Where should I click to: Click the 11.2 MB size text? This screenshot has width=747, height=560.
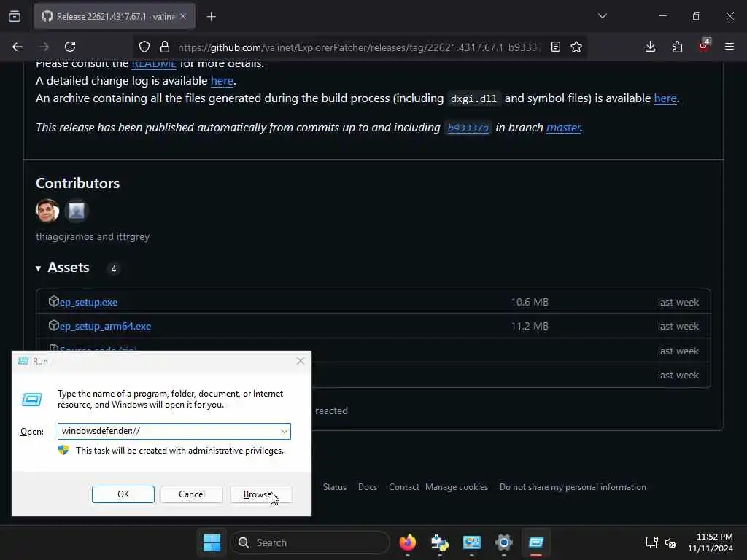point(530,326)
